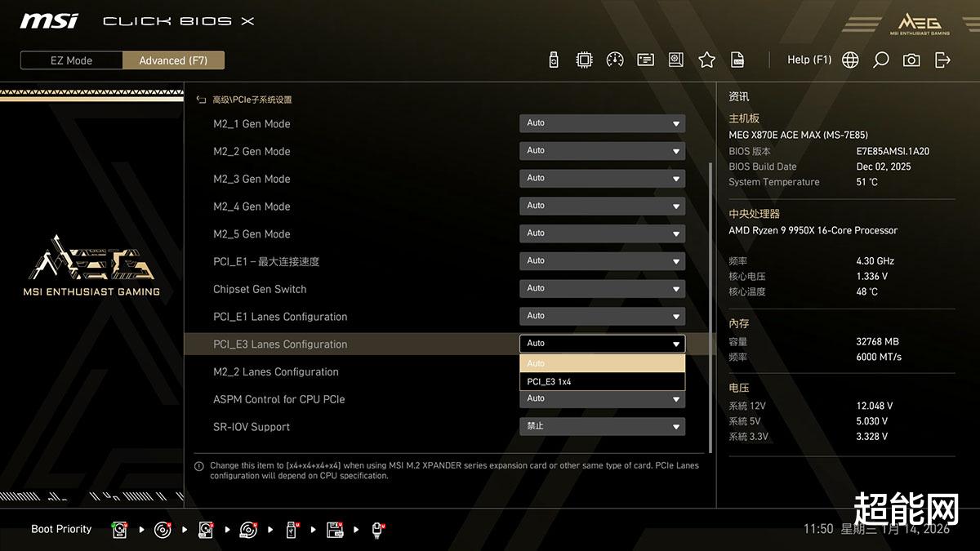Choose PCI_E3 1x4 option
The width and height of the screenshot is (980, 551).
pyautogui.click(x=602, y=381)
